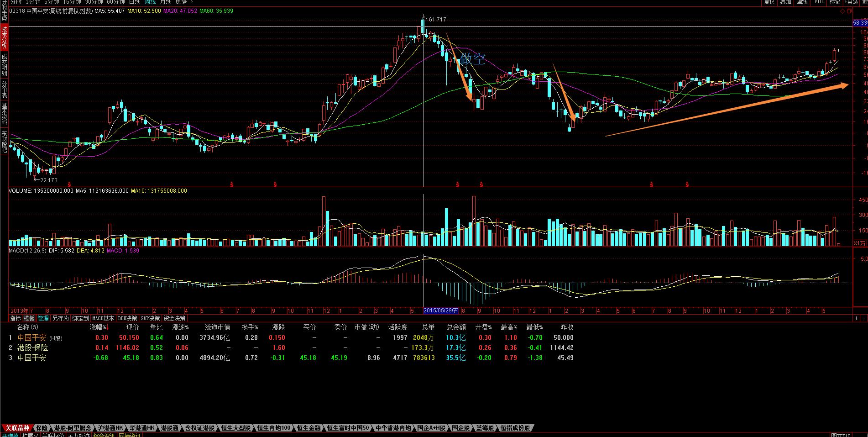Open the F10 company info
This screenshot has width=868, height=437.
[x=818, y=2]
